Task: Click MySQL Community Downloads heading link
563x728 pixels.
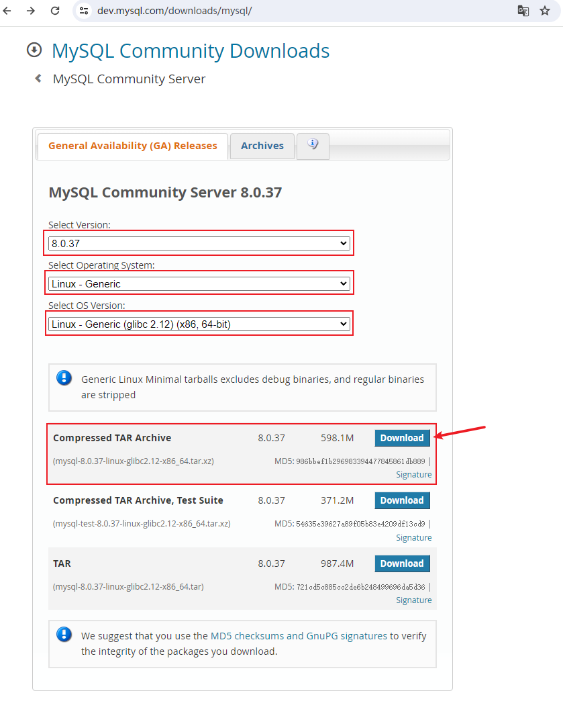Action: pos(191,50)
